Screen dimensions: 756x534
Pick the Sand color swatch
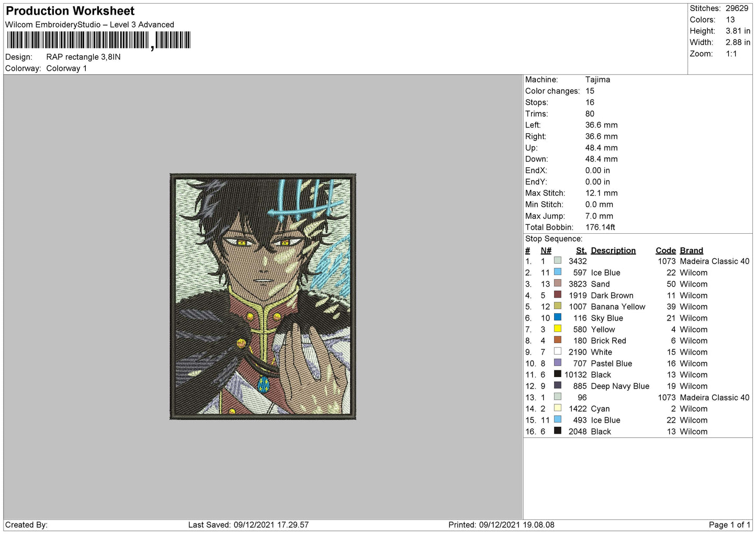(558, 283)
